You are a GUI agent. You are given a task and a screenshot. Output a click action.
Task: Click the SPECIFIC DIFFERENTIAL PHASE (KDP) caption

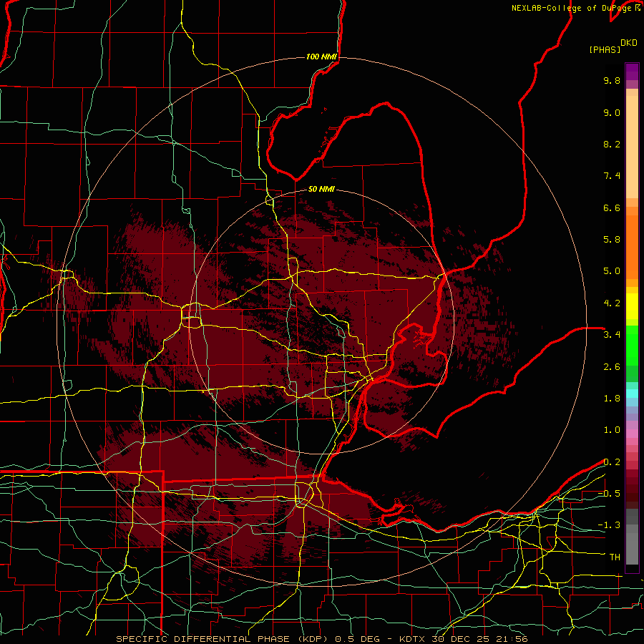223,639
